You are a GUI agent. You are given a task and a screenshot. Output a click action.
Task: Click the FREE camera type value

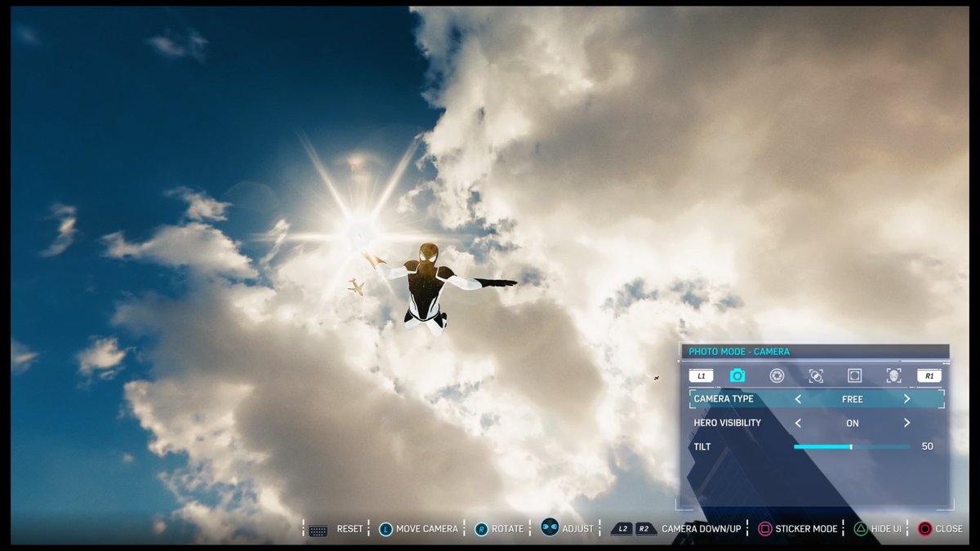click(x=853, y=399)
